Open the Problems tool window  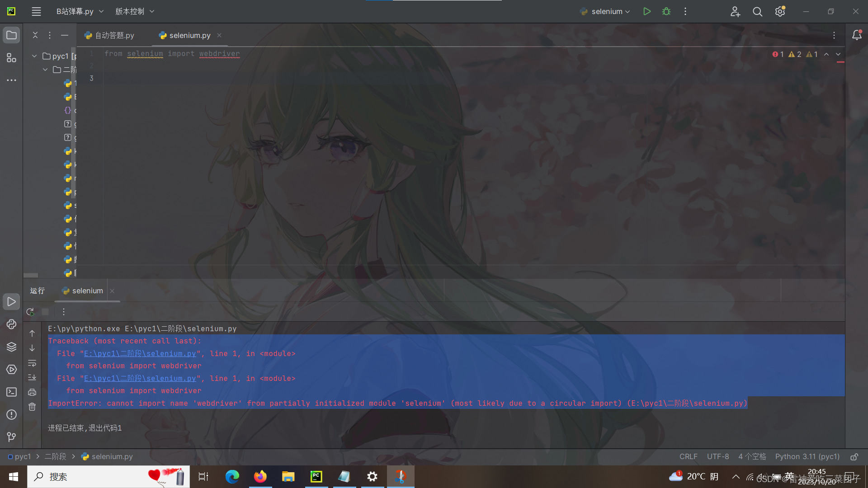pyautogui.click(x=11, y=415)
